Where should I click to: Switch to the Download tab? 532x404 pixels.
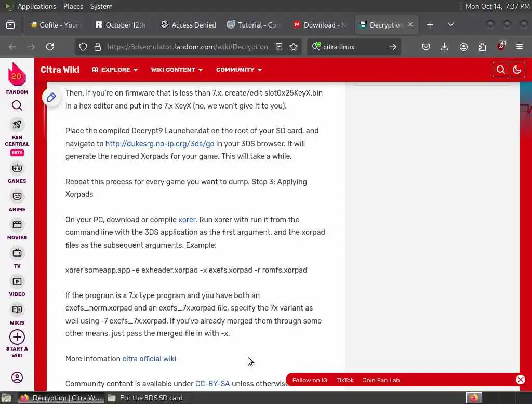coord(320,25)
